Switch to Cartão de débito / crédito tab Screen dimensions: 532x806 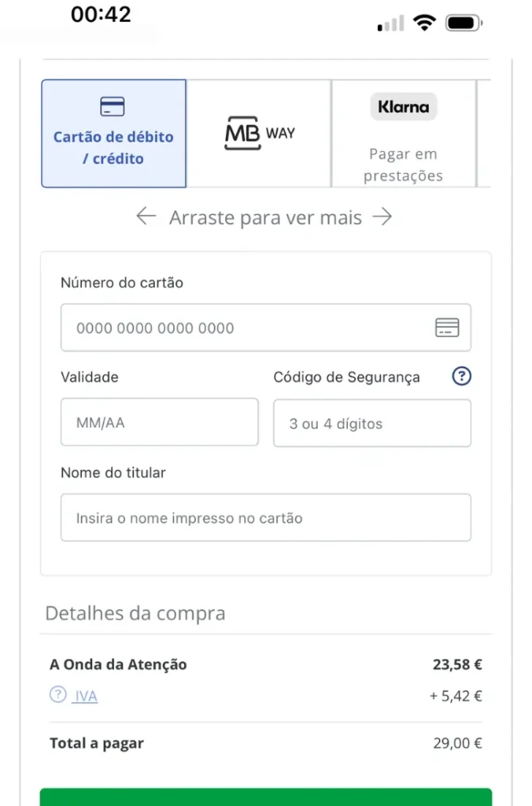coord(113,147)
